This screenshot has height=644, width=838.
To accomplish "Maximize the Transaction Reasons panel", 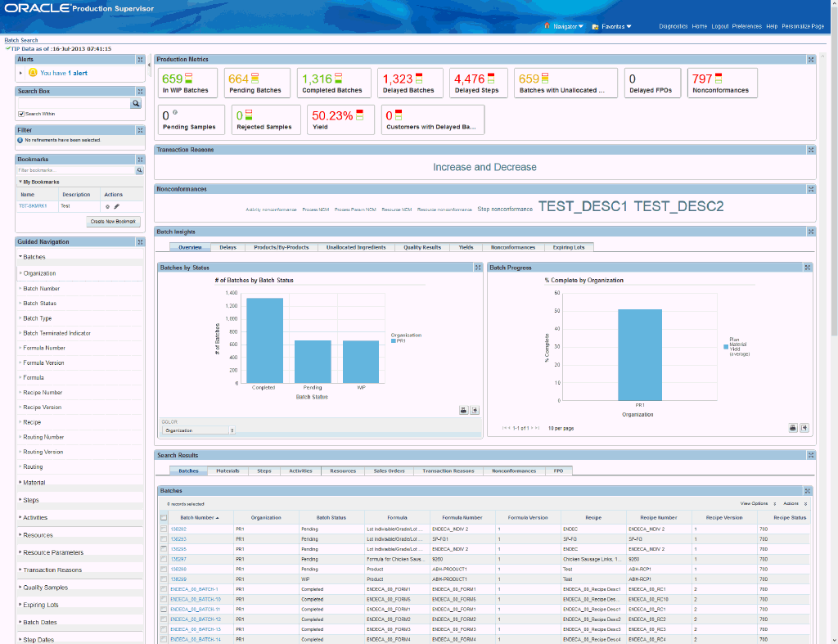I will click(x=811, y=151).
